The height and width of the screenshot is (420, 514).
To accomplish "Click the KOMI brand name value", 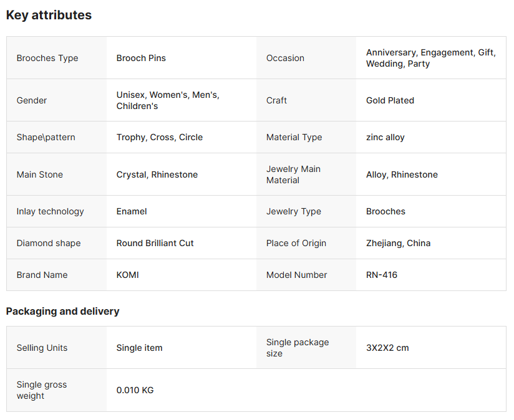I will point(127,275).
